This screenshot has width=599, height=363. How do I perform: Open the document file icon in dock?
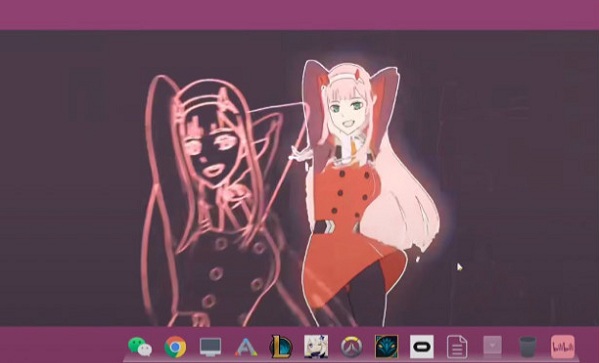point(457,347)
